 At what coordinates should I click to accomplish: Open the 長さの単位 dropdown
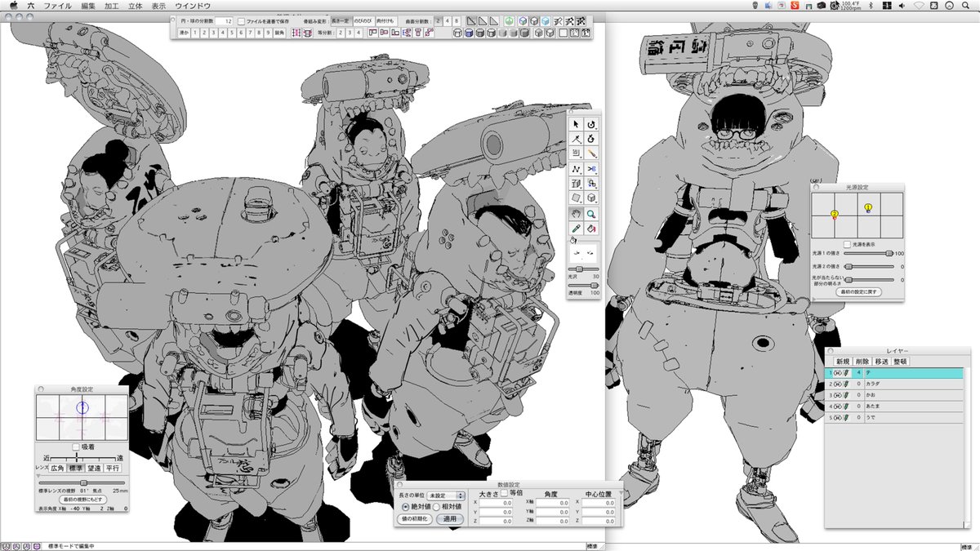tap(446, 495)
